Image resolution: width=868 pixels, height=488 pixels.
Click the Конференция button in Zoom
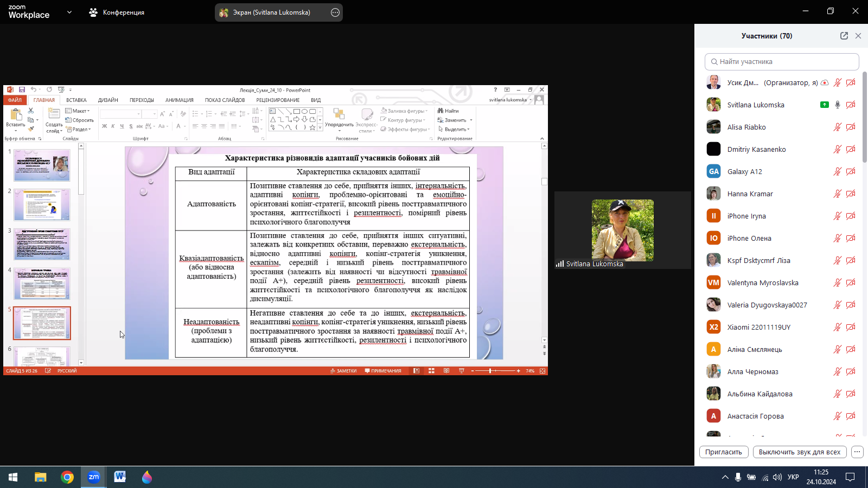pos(117,12)
